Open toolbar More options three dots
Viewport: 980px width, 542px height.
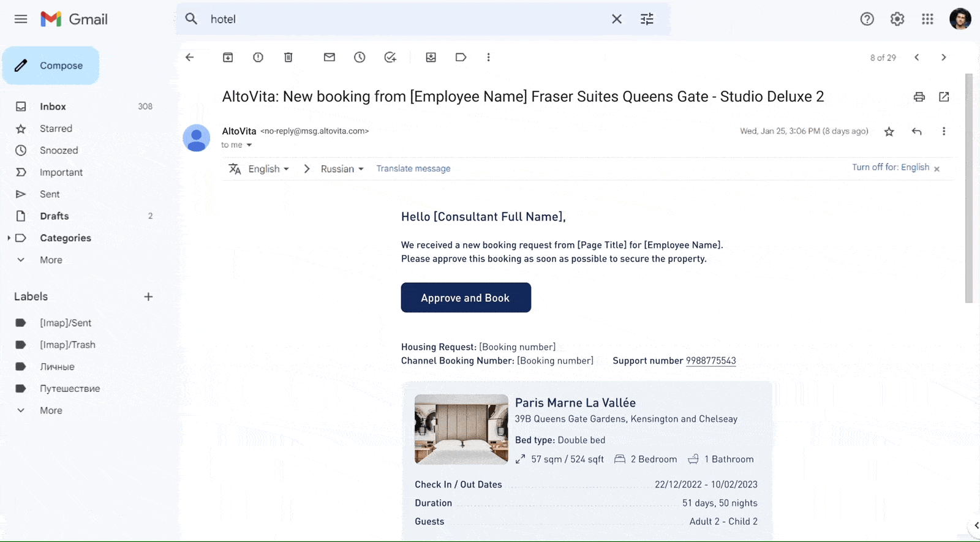488,57
